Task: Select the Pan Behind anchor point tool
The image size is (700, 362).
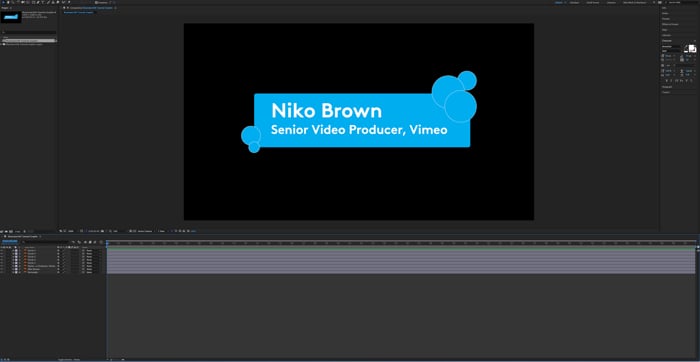Action: 27,2
